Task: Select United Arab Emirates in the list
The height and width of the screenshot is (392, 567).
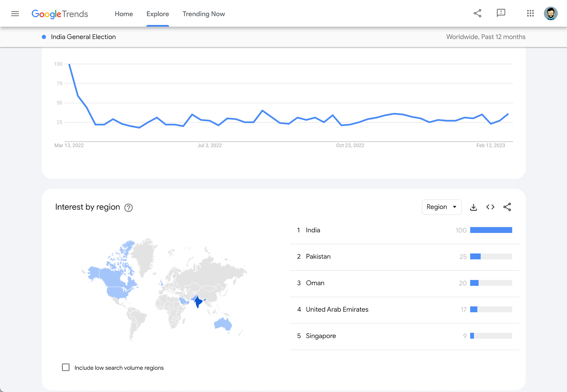Action: pyautogui.click(x=404, y=309)
